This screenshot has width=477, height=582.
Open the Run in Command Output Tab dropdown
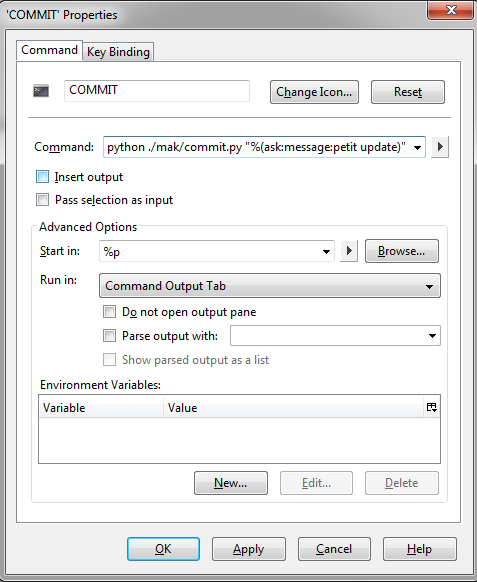[270, 286]
